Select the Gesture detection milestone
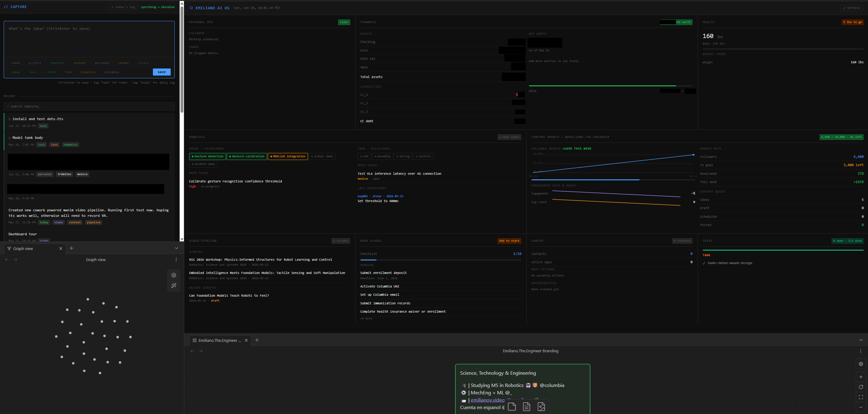The height and width of the screenshot is (414, 868). tap(208, 156)
